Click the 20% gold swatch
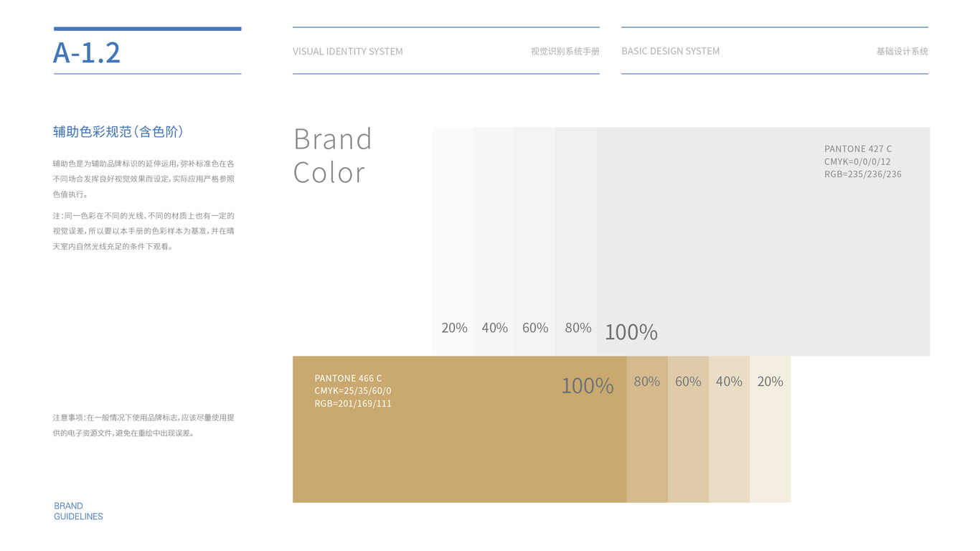The width and height of the screenshot is (980, 551). pos(771,429)
